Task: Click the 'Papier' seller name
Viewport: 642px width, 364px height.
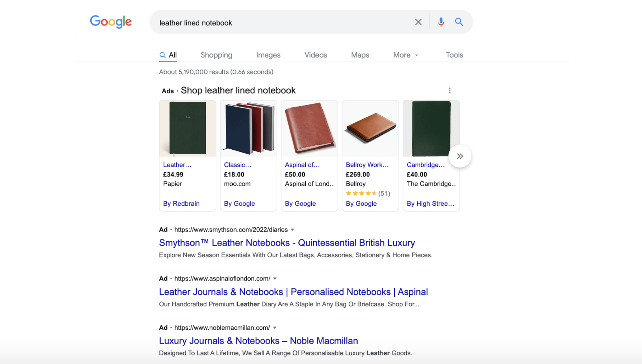Action: tap(172, 184)
